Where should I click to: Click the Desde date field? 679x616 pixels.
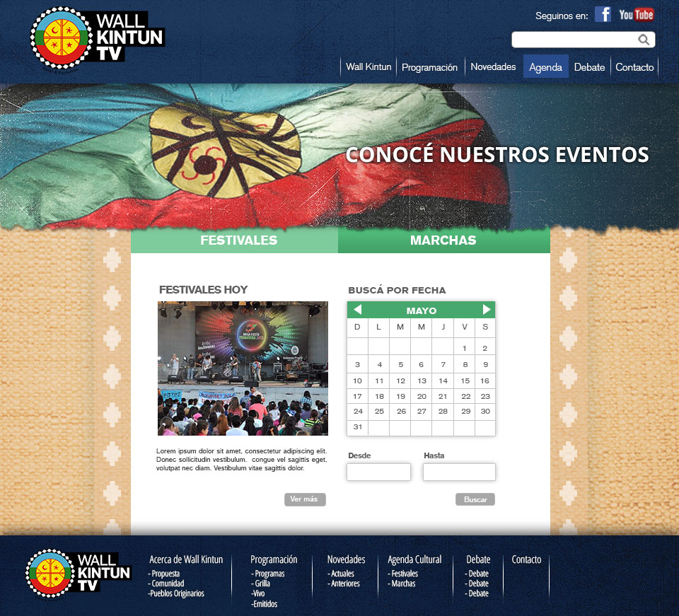pyautogui.click(x=378, y=472)
